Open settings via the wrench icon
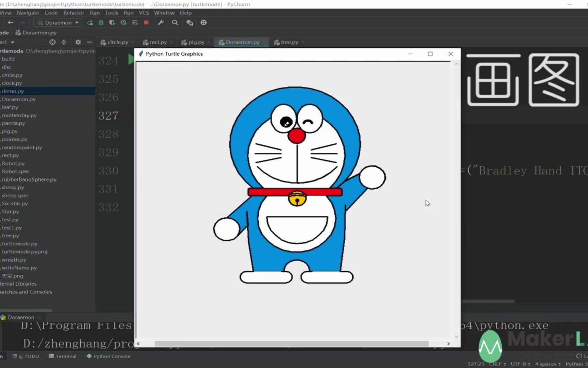 pos(161,22)
